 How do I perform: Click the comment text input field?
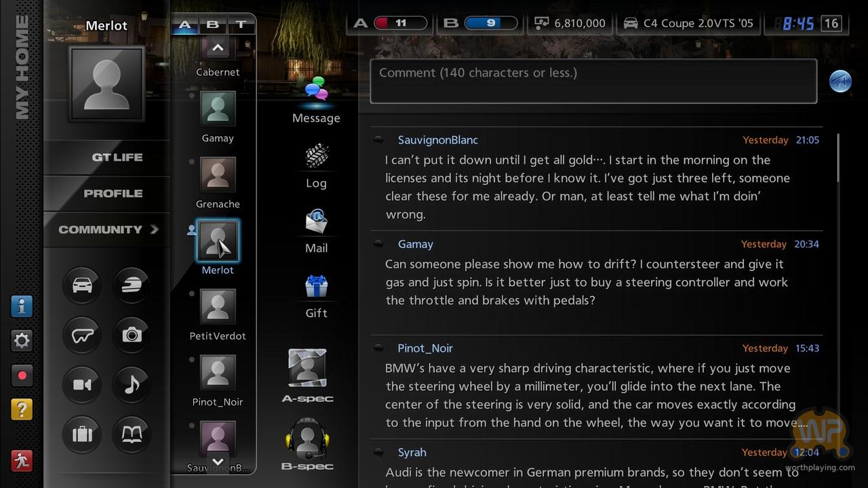(x=593, y=81)
